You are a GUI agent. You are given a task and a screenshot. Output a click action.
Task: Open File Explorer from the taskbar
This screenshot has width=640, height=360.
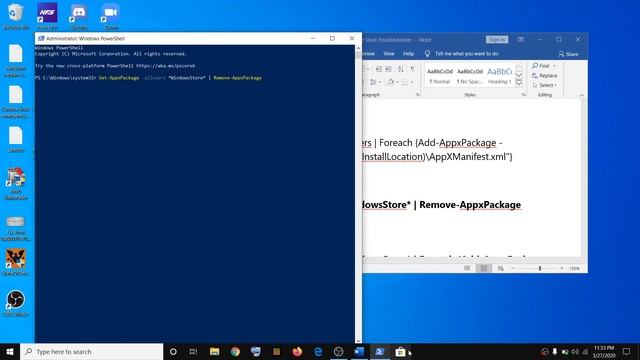214,351
